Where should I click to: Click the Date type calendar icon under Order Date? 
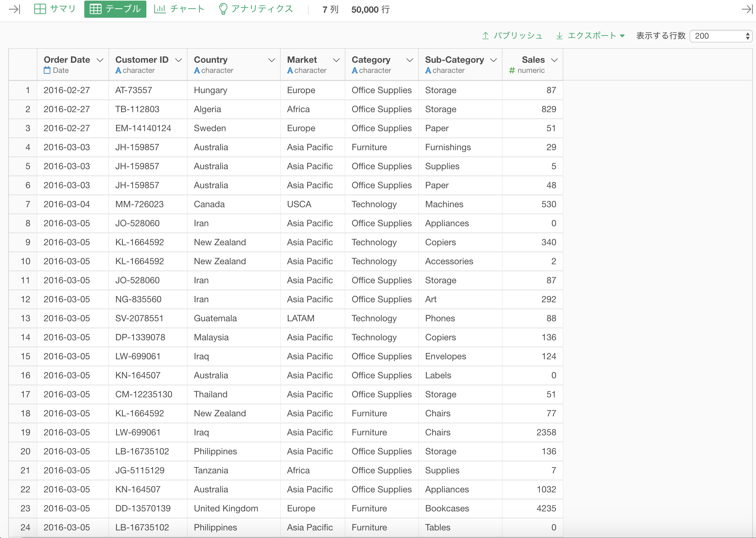click(47, 70)
